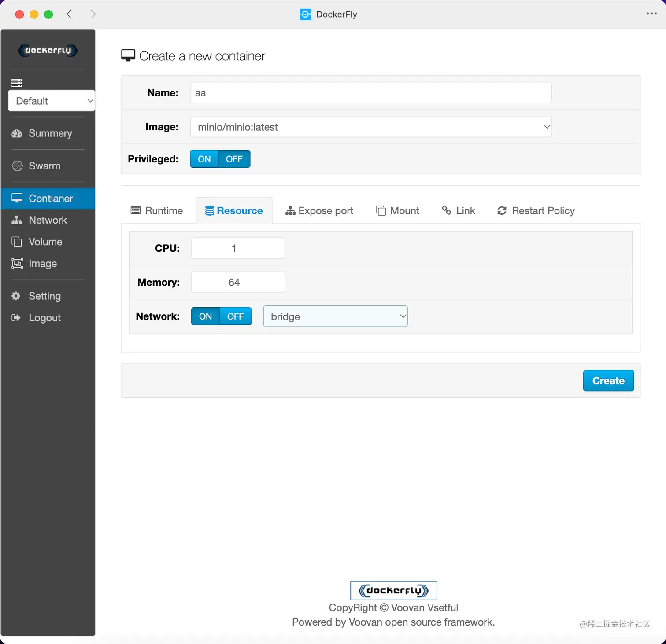
Task: Go forward with the title bar forward arrow
Action: (x=92, y=14)
